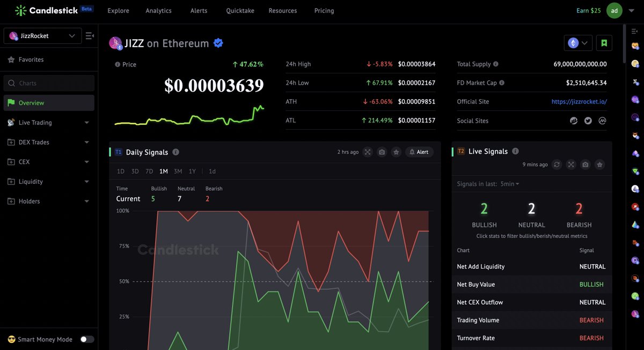Click the JIZZ token logo beside the title
This screenshot has height=350, width=644.
115,43
